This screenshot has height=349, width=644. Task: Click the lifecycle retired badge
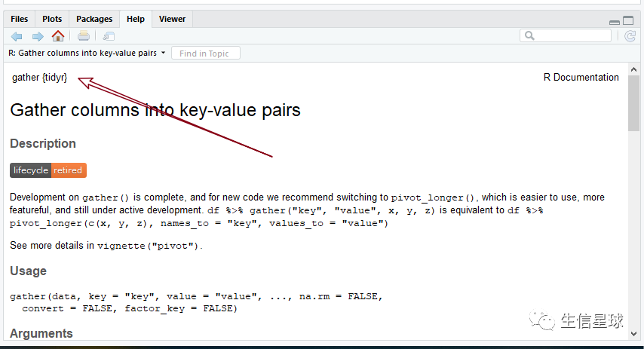48,170
